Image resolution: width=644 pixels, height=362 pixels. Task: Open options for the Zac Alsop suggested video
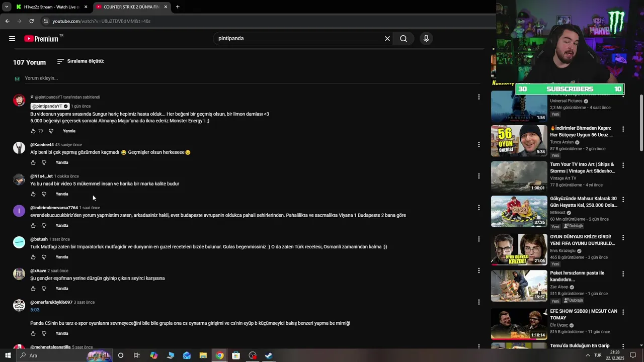pos(623,274)
